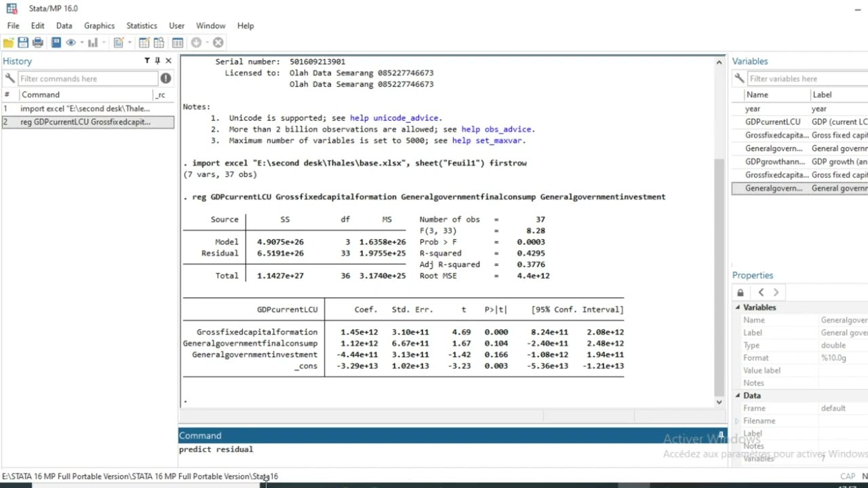Open the Log notebook icon
868x488 pixels.
coord(56,43)
